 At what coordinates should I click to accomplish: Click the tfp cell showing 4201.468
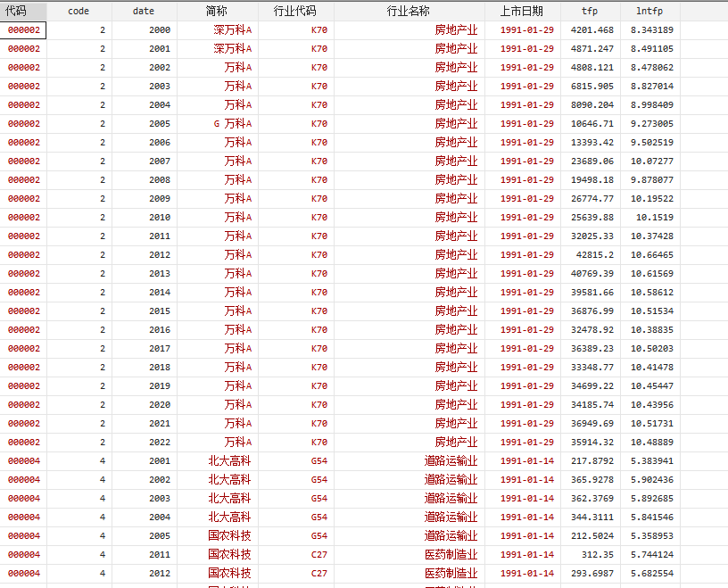592,30
